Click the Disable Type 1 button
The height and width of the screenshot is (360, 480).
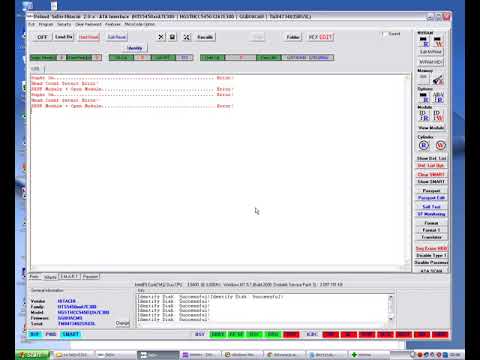click(432, 256)
